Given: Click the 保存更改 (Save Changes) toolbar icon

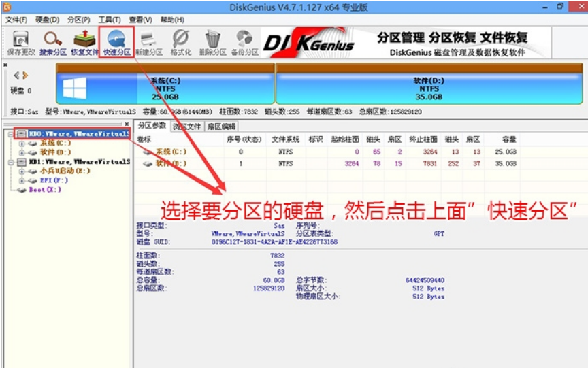Looking at the screenshot, I should pyautogui.click(x=20, y=41).
